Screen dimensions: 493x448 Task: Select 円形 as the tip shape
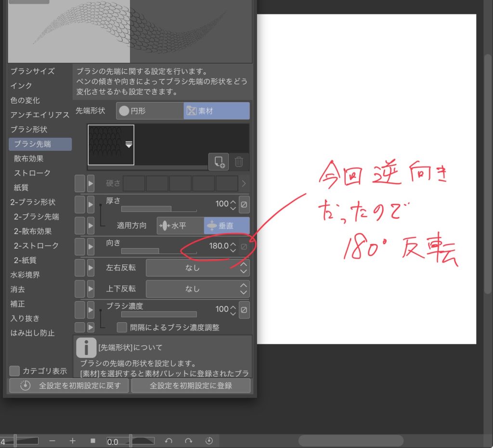coord(150,111)
